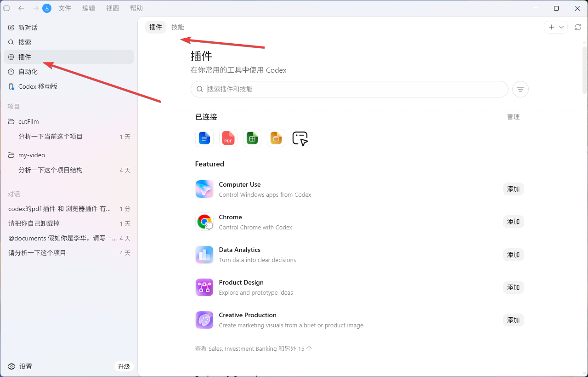Open the 文件 menu
This screenshot has width=588, height=377.
(65, 8)
